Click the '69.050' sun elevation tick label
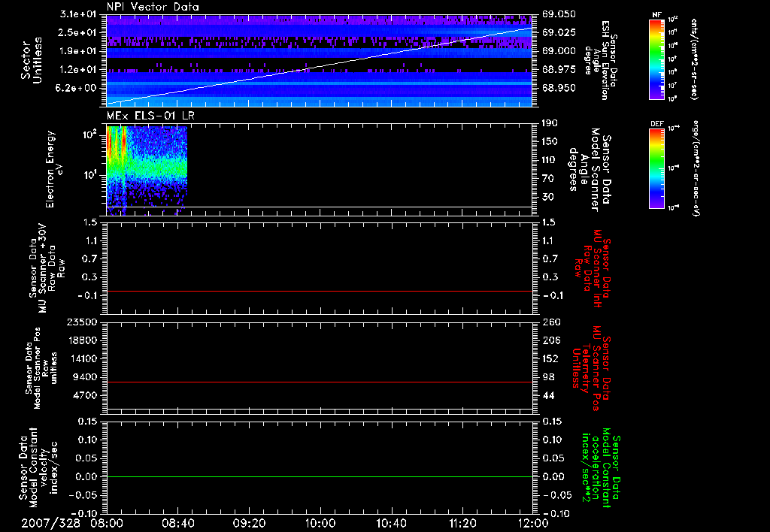Viewport: 770px width, 532px height. click(559, 14)
